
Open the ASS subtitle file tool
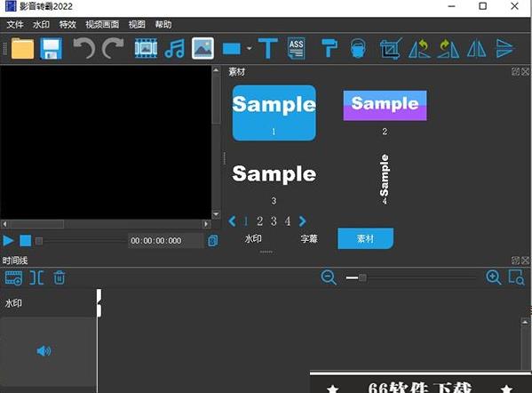(296, 49)
